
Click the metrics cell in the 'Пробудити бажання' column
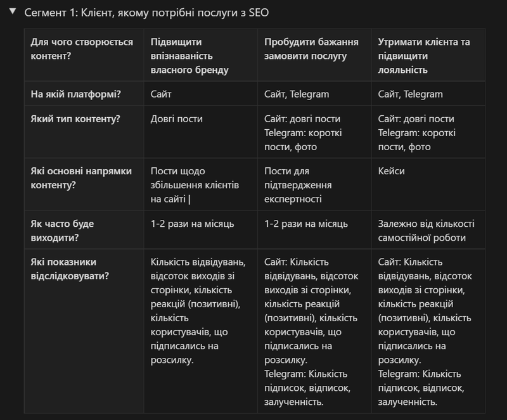[x=314, y=331]
